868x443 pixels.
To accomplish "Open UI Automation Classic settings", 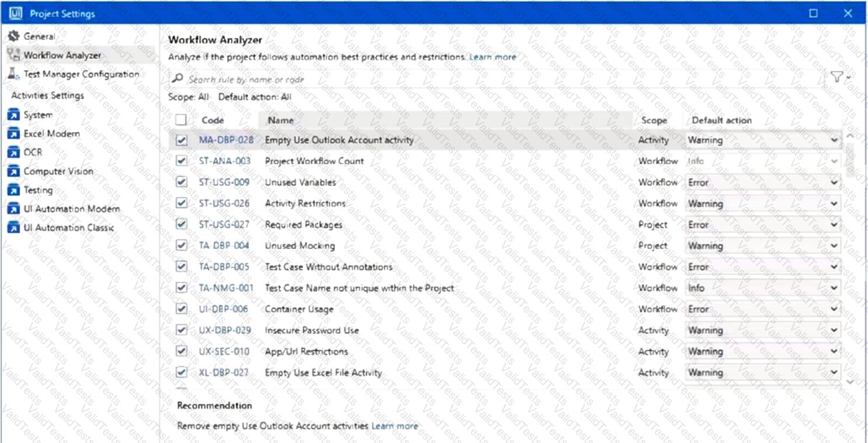I will point(13,227).
